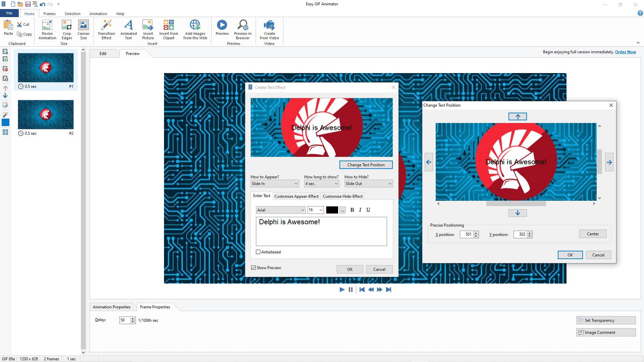Click Add Images from the Web
644x362 pixels.
[195, 29]
